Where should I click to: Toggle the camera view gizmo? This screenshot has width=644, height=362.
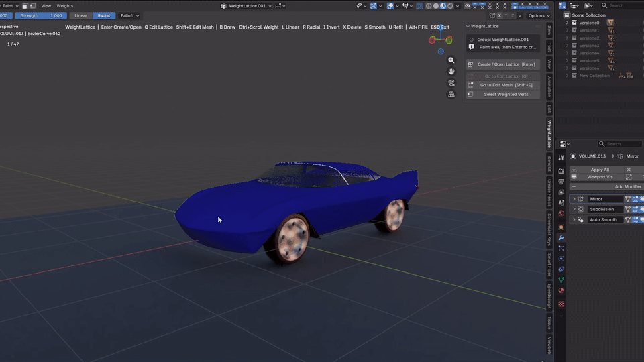point(451,83)
